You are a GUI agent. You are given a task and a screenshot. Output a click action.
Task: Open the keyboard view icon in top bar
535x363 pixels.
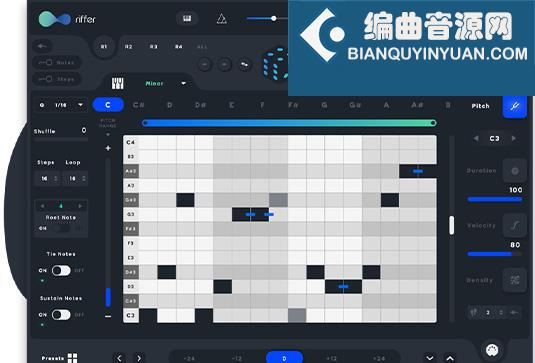tap(187, 18)
